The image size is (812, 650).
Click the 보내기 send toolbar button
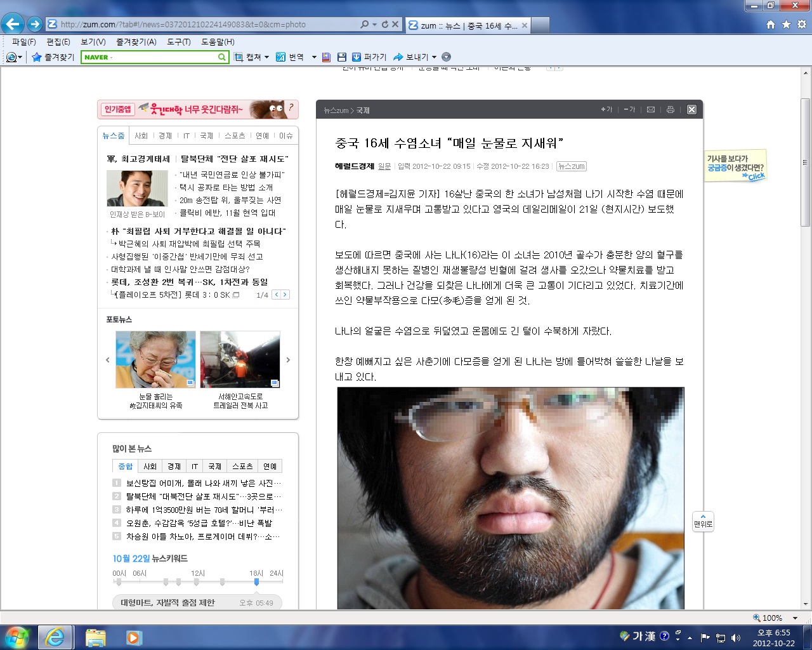(x=411, y=57)
